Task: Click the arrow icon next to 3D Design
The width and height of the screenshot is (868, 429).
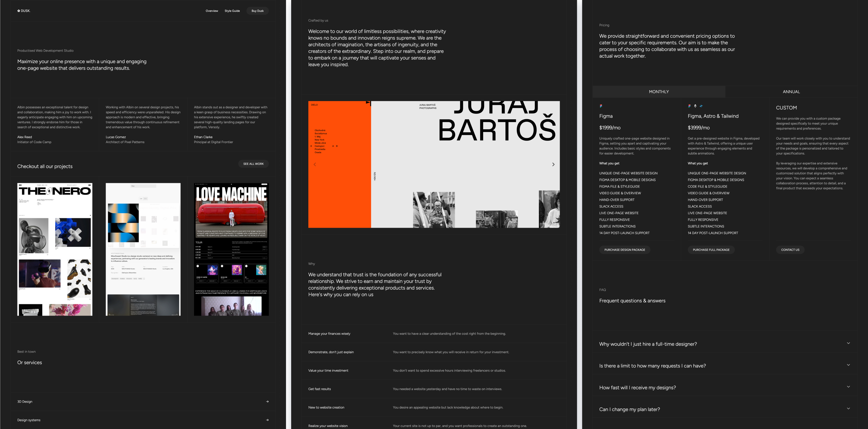Action: point(267,401)
